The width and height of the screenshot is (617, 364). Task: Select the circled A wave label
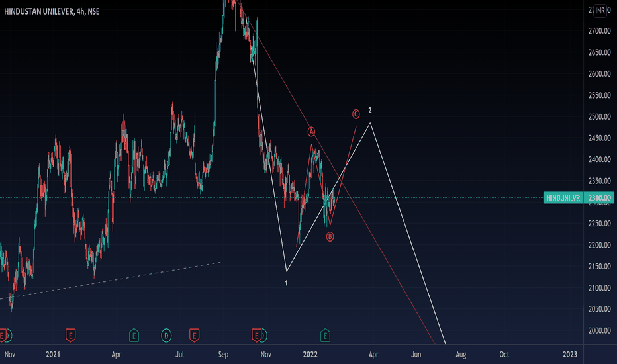click(311, 132)
